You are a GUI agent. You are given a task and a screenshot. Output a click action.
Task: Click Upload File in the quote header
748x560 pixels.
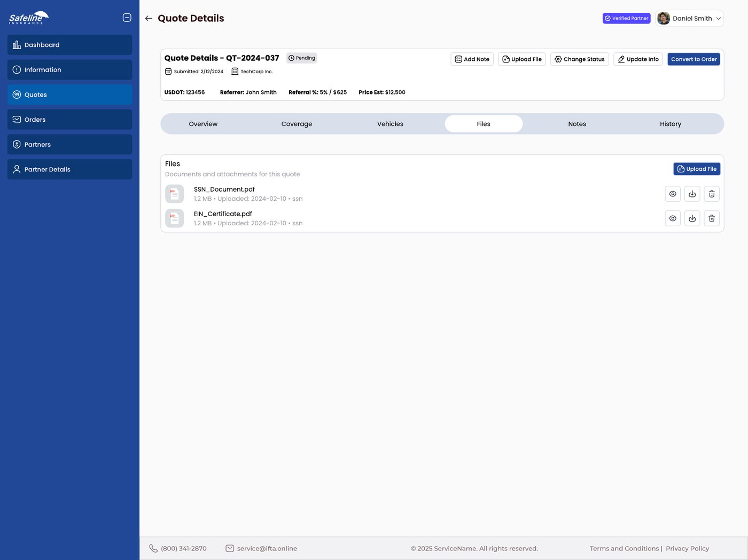click(x=522, y=59)
